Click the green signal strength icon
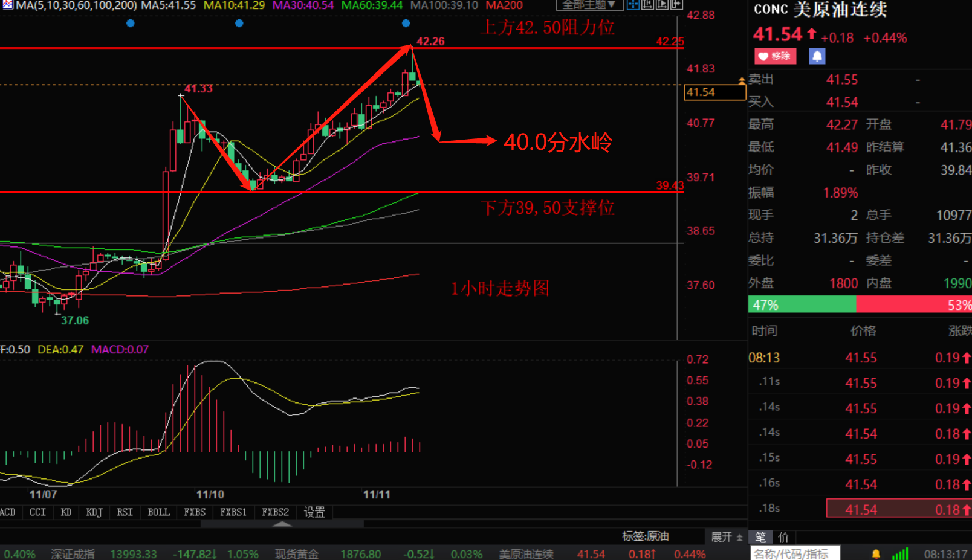The image size is (972, 560). [900, 553]
